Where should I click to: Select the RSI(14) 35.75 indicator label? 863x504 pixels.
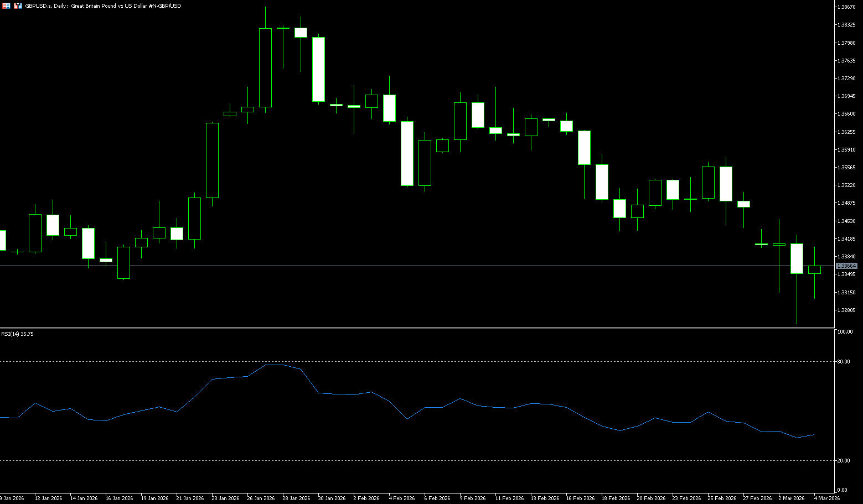click(17, 334)
